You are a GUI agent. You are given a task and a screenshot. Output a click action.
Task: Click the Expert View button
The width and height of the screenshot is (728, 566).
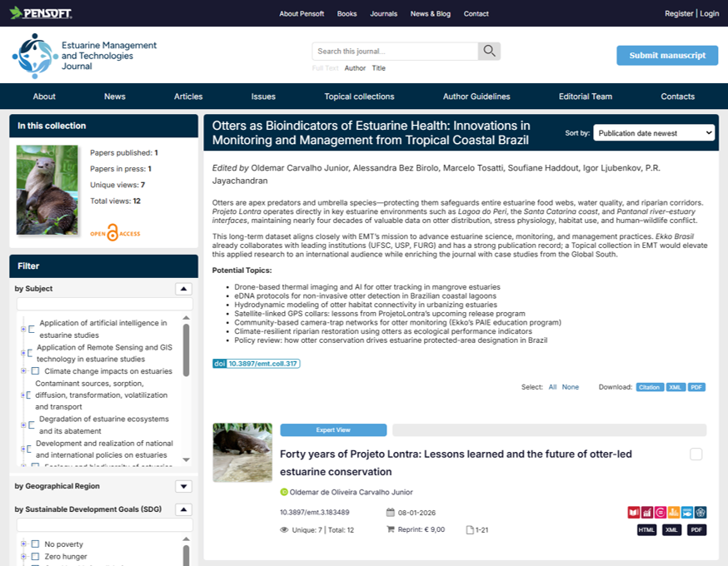point(333,430)
